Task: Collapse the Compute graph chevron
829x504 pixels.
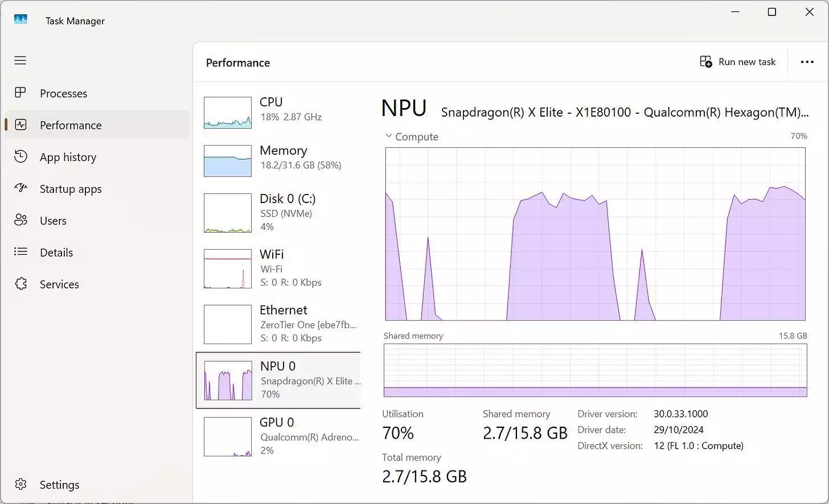Action: pyautogui.click(x=388, y=136)
